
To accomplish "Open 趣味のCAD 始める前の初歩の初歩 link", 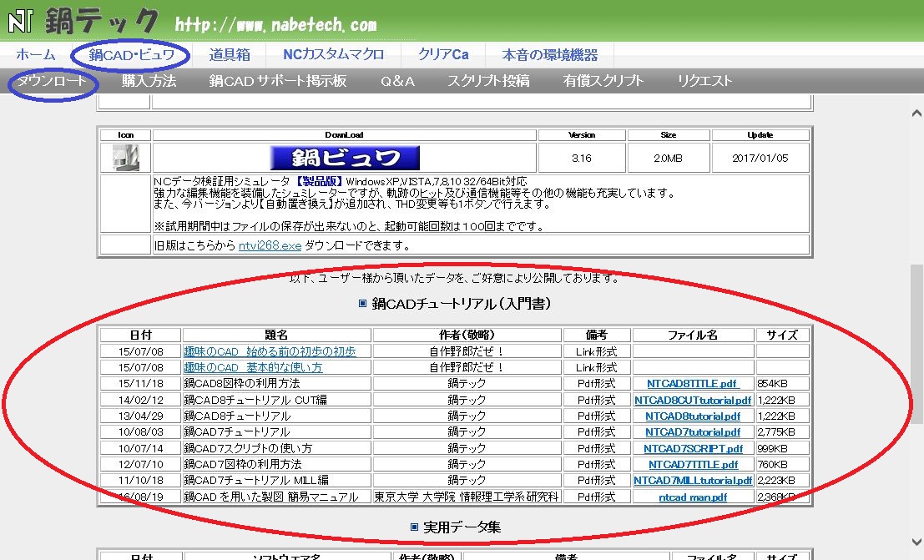I will click(x=270, y=351).
